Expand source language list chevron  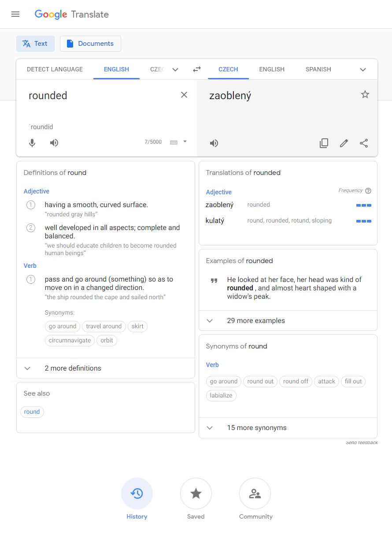175,70
